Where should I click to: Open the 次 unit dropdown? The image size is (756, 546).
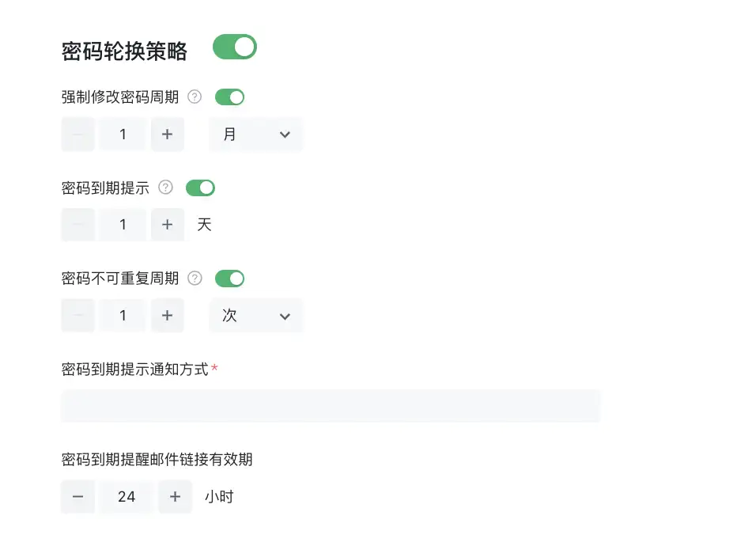[256, 316]
